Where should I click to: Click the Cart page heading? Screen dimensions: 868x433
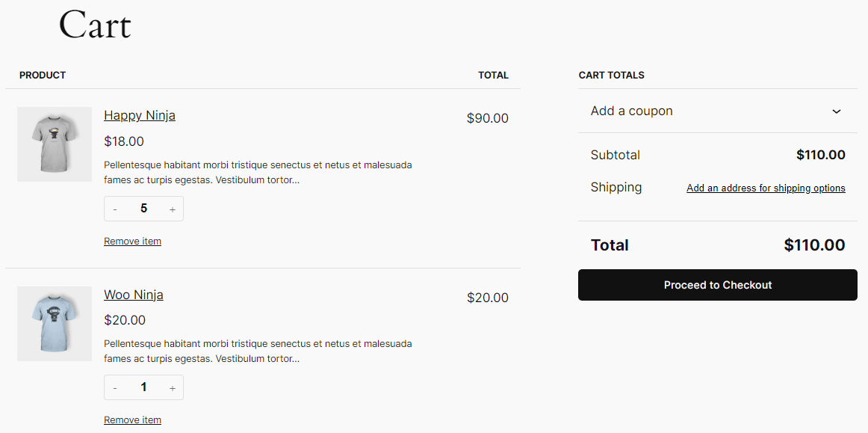click(x=95, y=25)
